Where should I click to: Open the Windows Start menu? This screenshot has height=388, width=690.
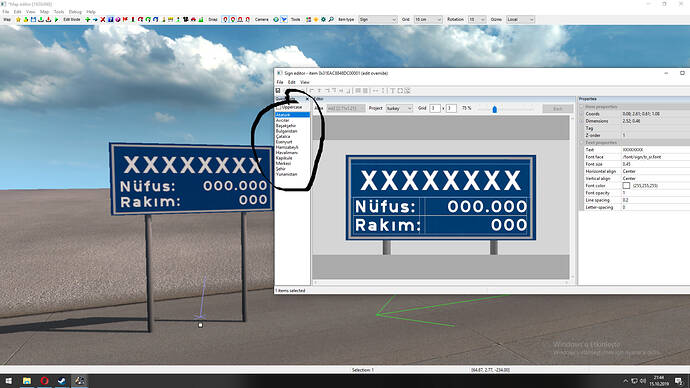tap(8, 381)
